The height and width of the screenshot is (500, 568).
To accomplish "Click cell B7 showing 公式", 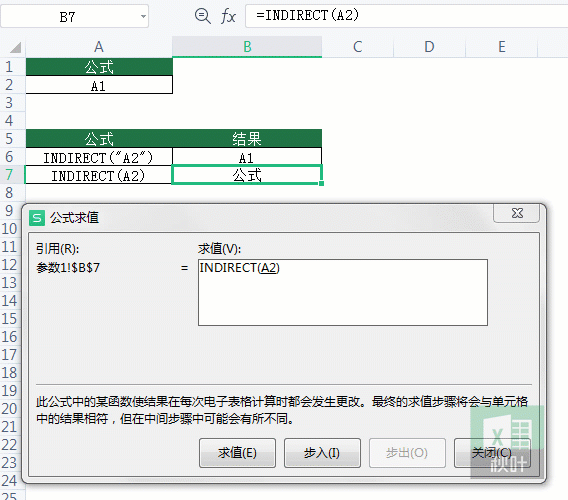I will point(247,175).
